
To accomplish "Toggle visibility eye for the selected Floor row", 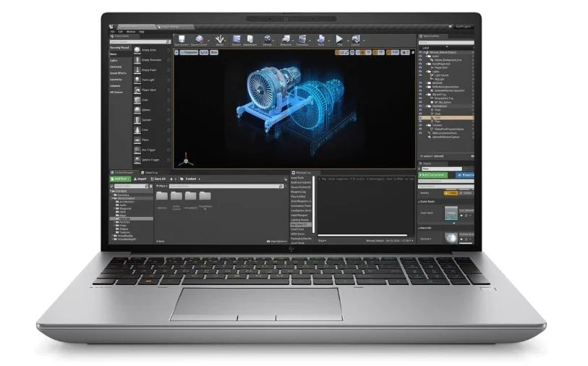I will [x=421, y=118].
